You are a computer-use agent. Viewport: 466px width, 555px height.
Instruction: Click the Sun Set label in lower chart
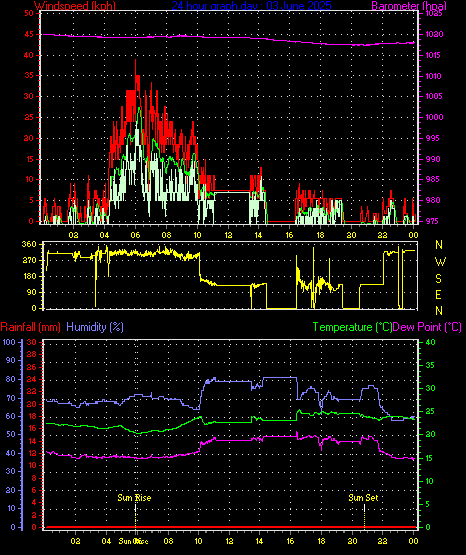pyautogui.click(x=363, y=498)
